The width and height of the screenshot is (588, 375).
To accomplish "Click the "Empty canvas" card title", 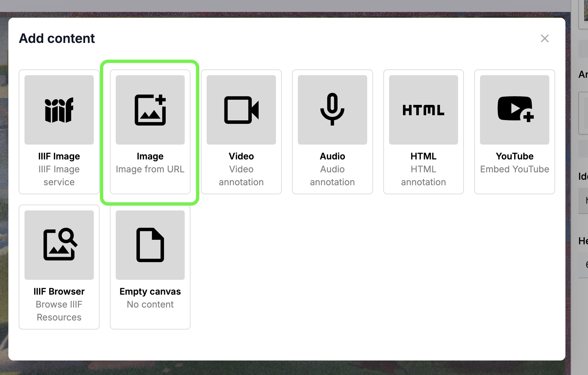I will [150, 291].
